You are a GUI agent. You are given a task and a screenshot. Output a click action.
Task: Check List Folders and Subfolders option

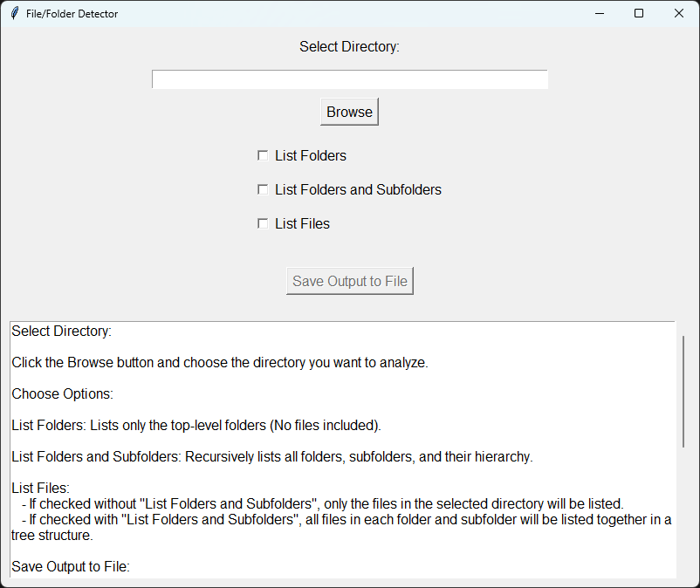click(x=263, y=190)
